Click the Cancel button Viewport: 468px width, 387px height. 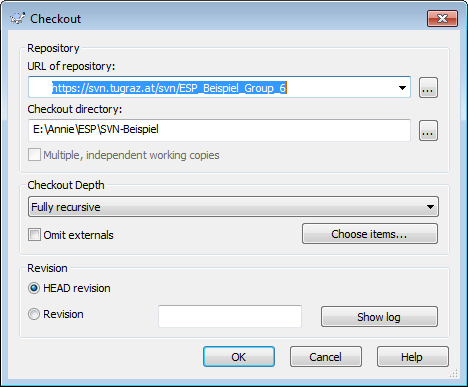click(x=326, y=357)
